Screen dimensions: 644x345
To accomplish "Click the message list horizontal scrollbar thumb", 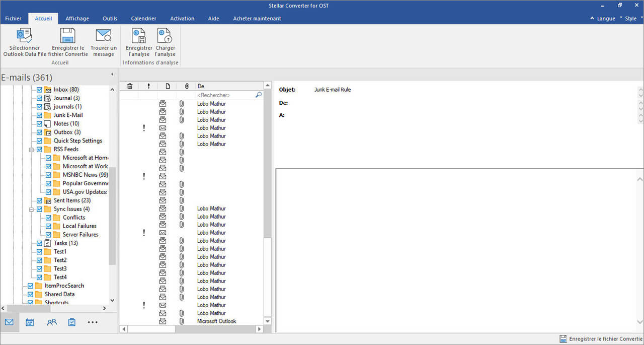I will pyautogui.click(x=150, y=329).
